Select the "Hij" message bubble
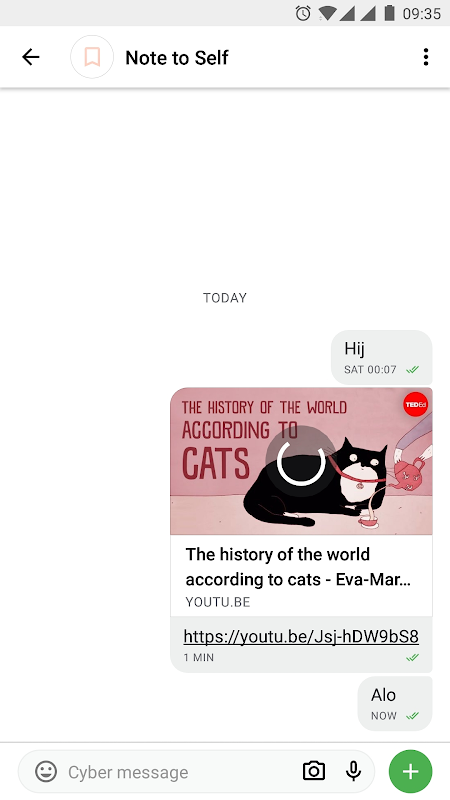 click(x=382, y=357)
